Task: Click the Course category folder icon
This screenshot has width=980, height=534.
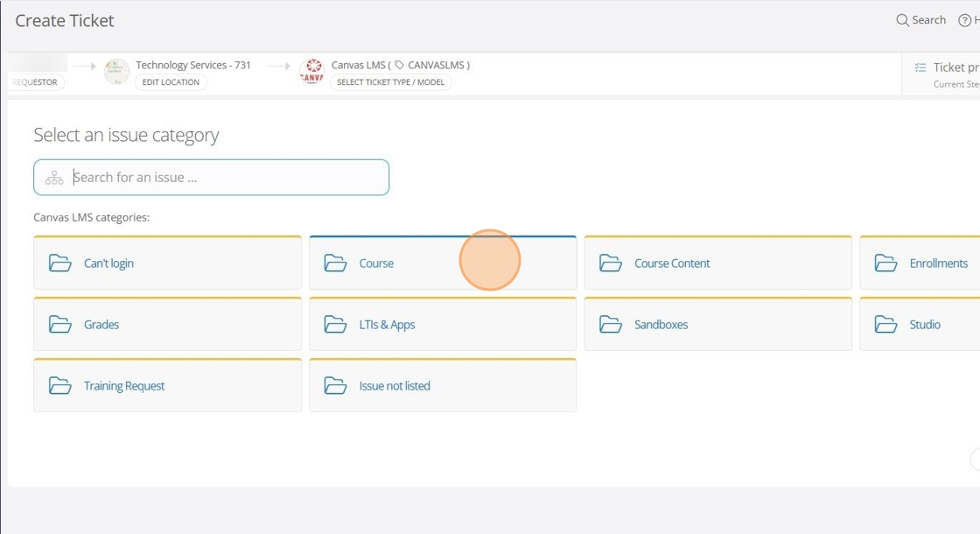Action: [335, 263]
